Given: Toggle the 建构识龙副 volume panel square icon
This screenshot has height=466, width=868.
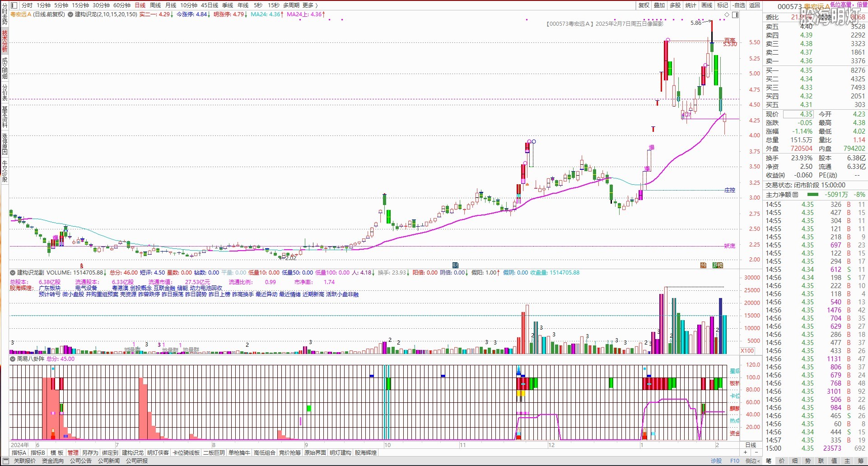Looking at the screenshot, I should (13, 273).
